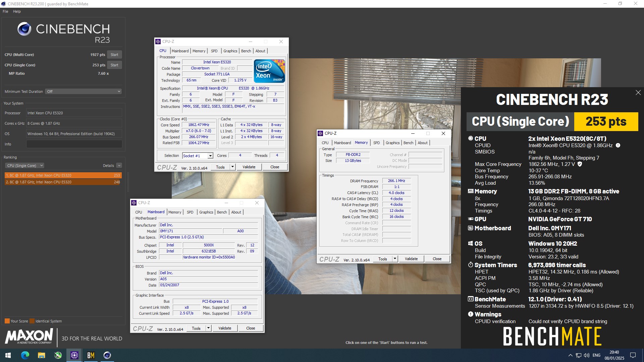Click Tools button in top CPU-Z window
This screenshot has height=362, width=644.
(x=220, y=167)
